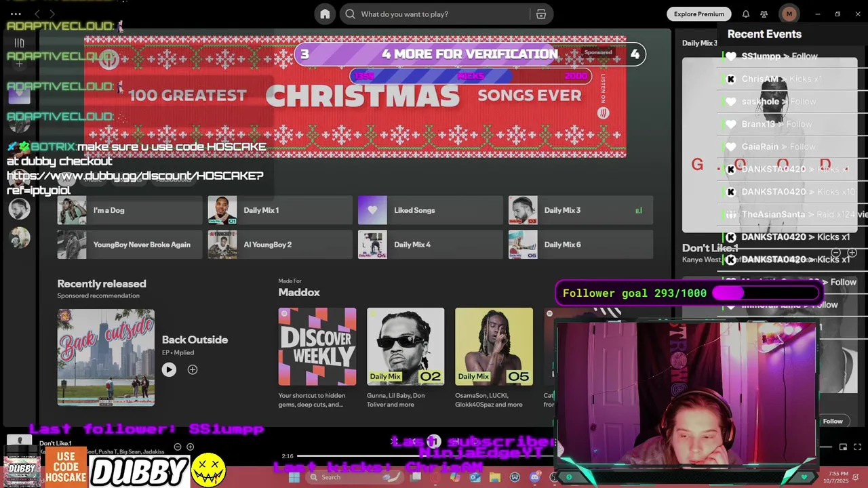Go forward with the right arrow

pyautogui.click(x=52, y=14)
